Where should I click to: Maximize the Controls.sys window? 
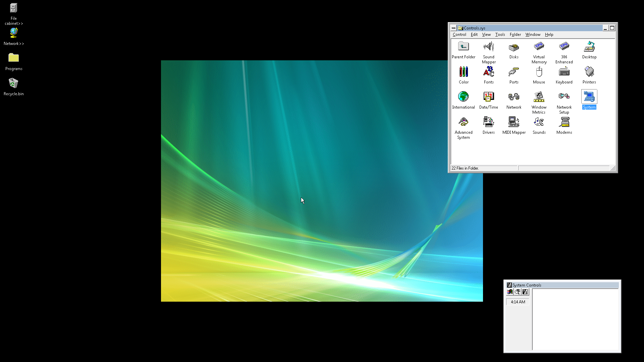[612, 28]
